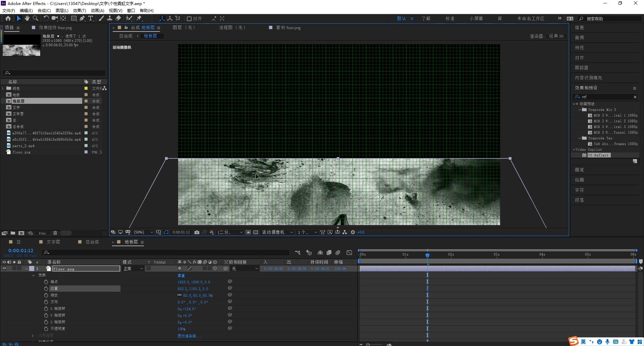Reset exposure icon in viewer
Screen dimensions: 644x346
click(x=353, y=232)
